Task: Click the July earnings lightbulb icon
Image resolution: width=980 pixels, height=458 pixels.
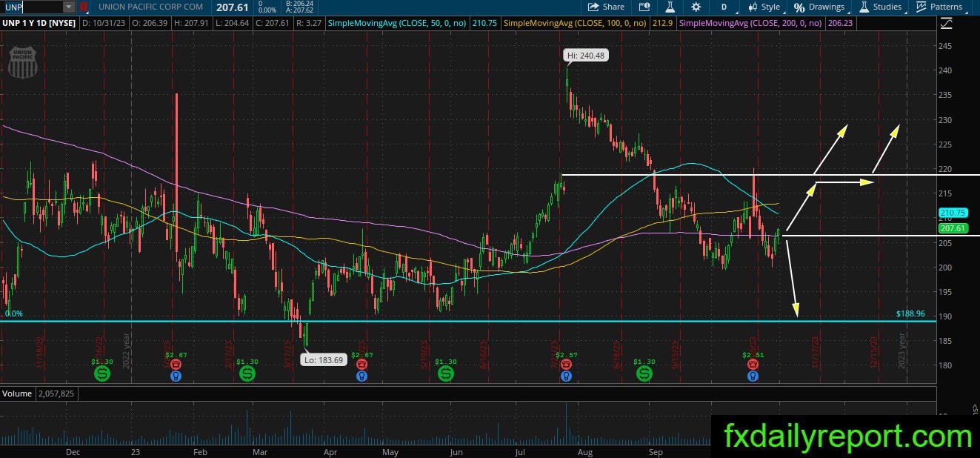Action: pyautogui.click(x=566, y=376)
